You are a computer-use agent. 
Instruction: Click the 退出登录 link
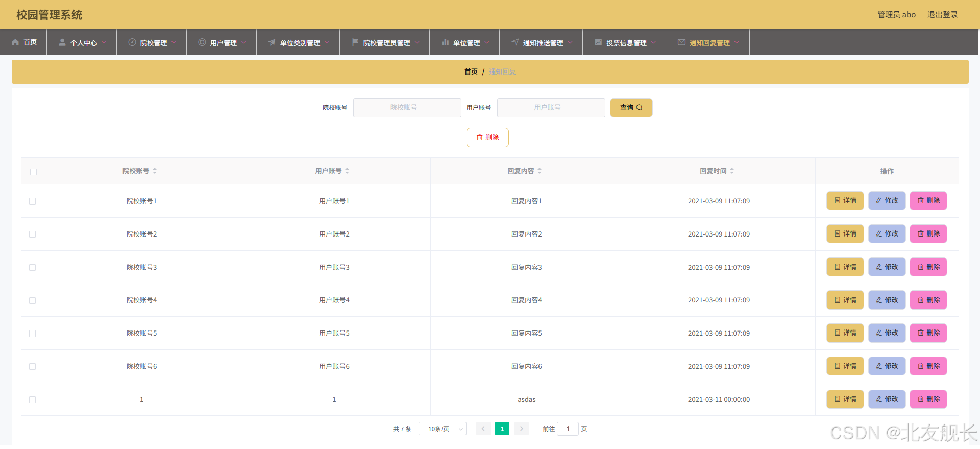(x=942, y=15)
